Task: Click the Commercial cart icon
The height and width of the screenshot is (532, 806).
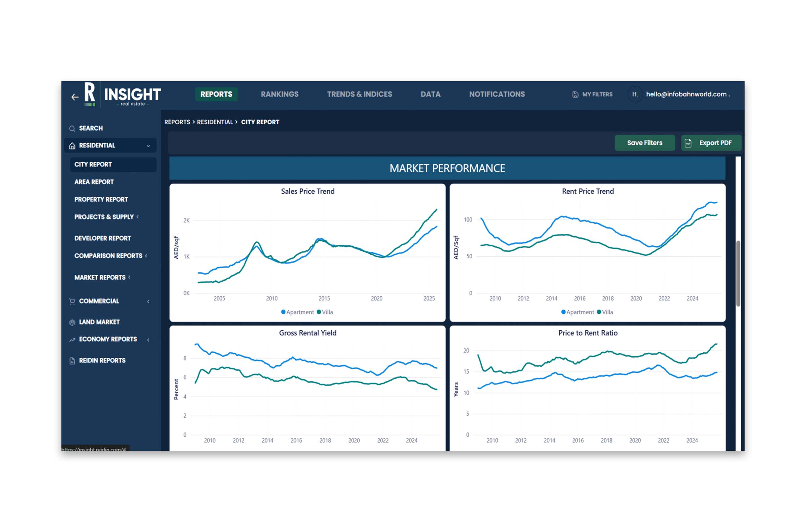Action: pyautogui.click(x=72, y=301)
